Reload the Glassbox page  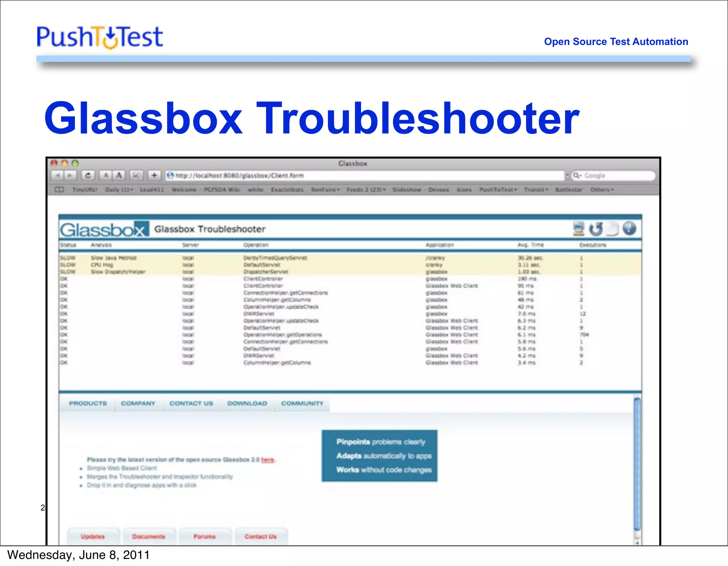[88, 176]
